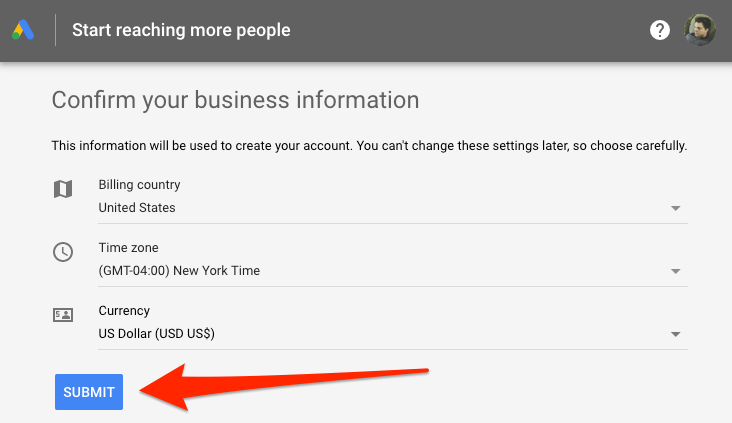Select the US Dollar currency value
Viewport: 732px width, 423px height.
[x=156, y=333]
